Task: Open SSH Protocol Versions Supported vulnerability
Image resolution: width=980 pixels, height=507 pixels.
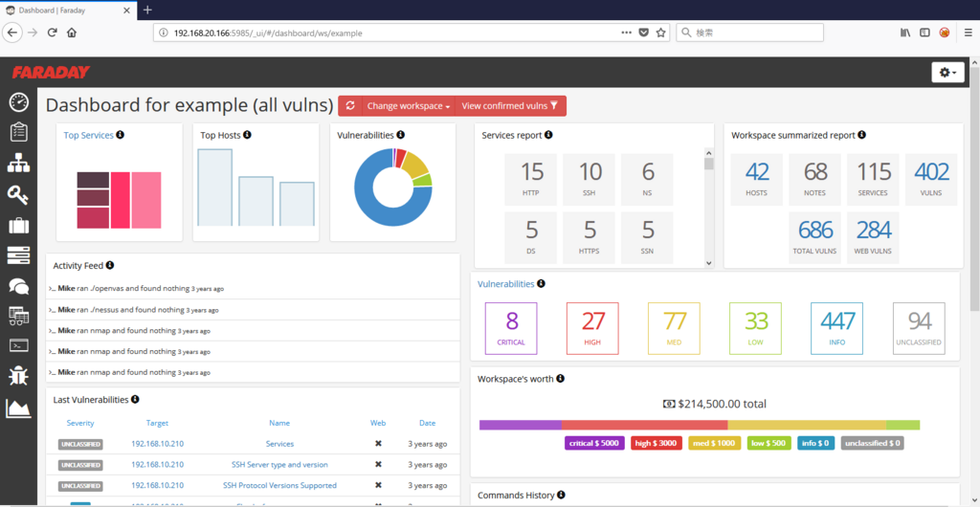Action: (279, 485)
